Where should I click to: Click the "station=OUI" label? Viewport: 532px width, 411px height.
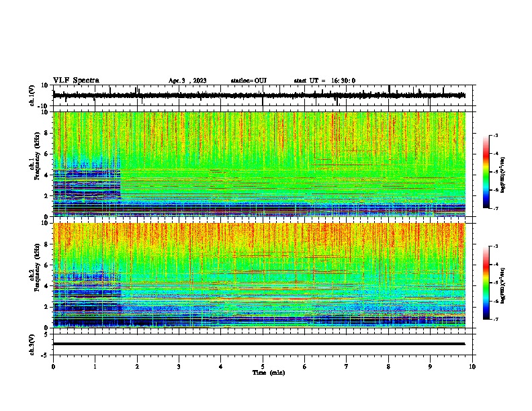249,81
